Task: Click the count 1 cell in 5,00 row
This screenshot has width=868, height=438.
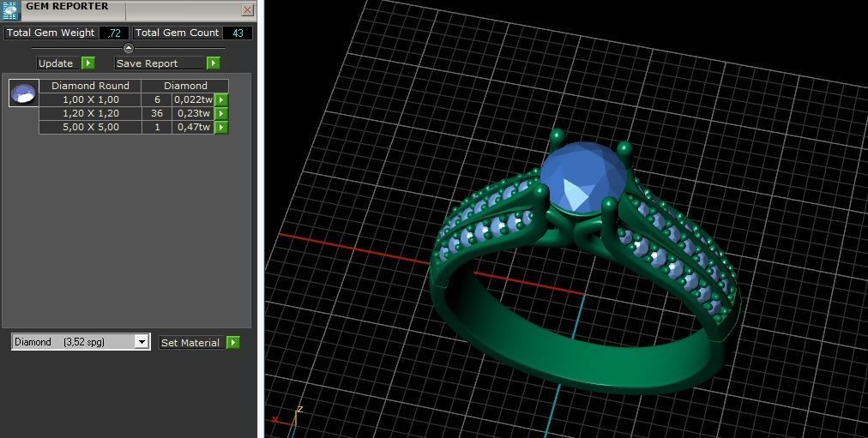Action: pos(157,127)
